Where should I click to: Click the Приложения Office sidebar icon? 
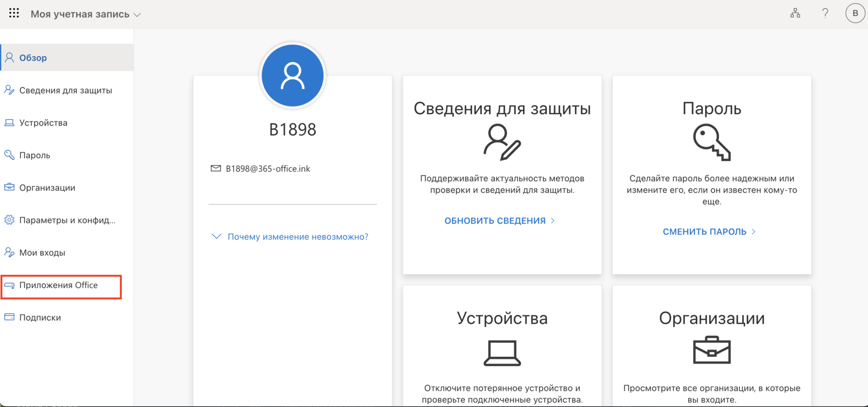pyautogui.click(x=9, y=285)
